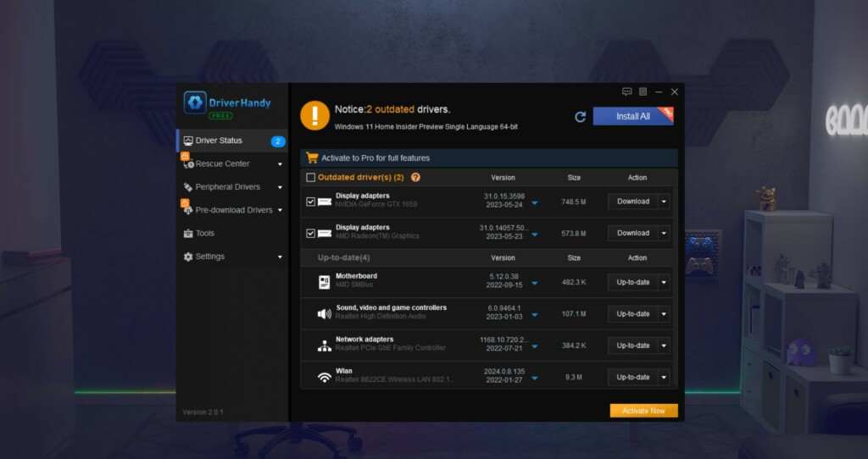
Task: Click the Settings gear icon
Action: tap(188, 257)
